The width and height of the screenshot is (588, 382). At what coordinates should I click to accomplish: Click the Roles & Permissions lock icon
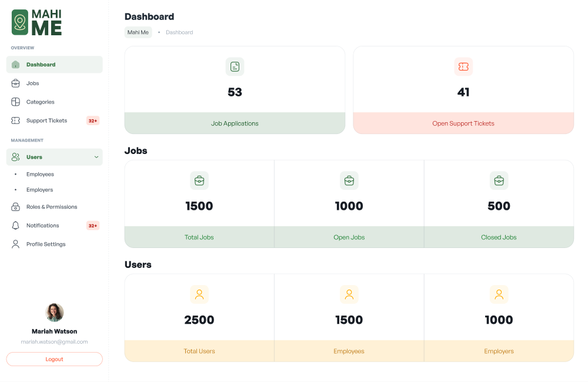pyautogui.click(x=15, y=207)
